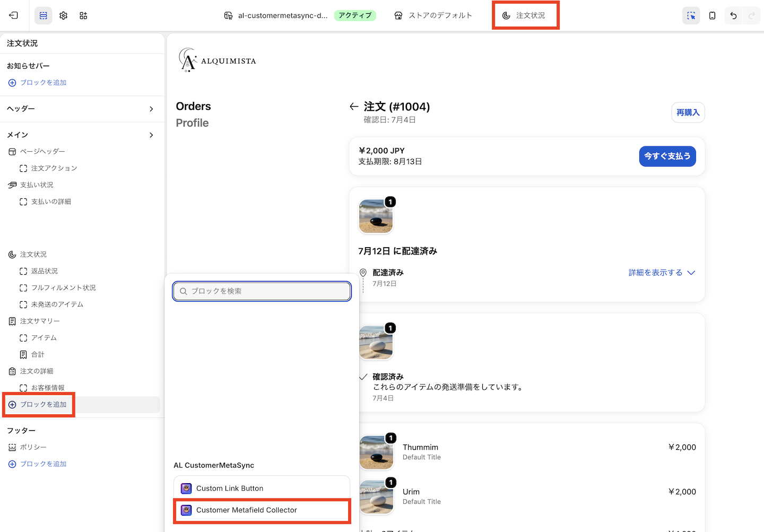Click the redo arrow icon
This screenshot has width=764, height=532.
point(752,15)
